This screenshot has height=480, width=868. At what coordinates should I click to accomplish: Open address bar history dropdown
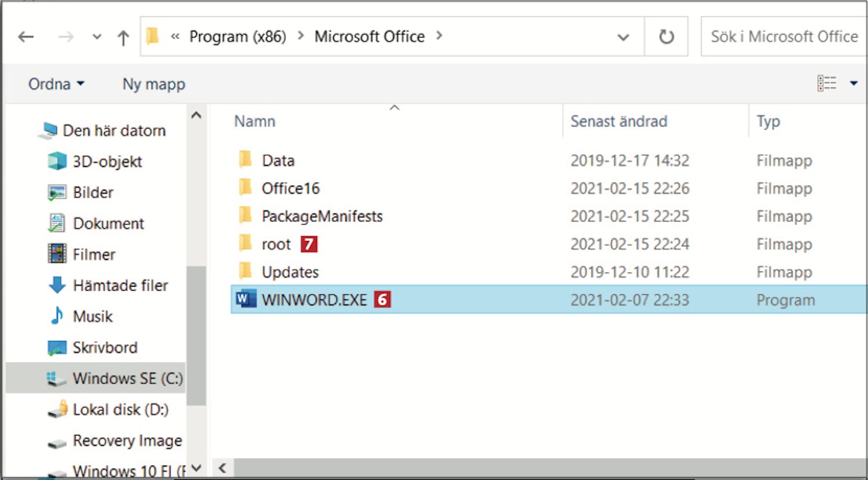[x=623, y=38]
